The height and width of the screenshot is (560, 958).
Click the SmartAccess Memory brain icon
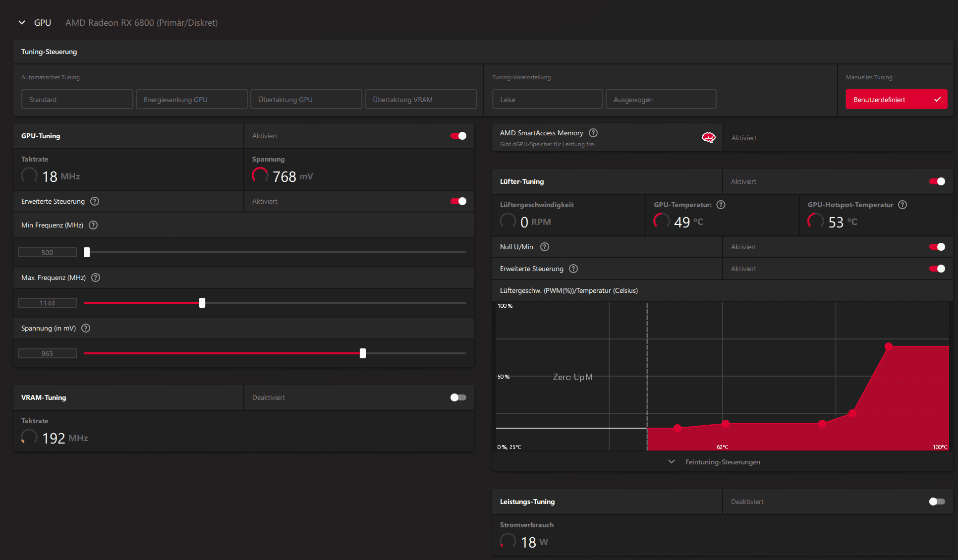[709, 138]
